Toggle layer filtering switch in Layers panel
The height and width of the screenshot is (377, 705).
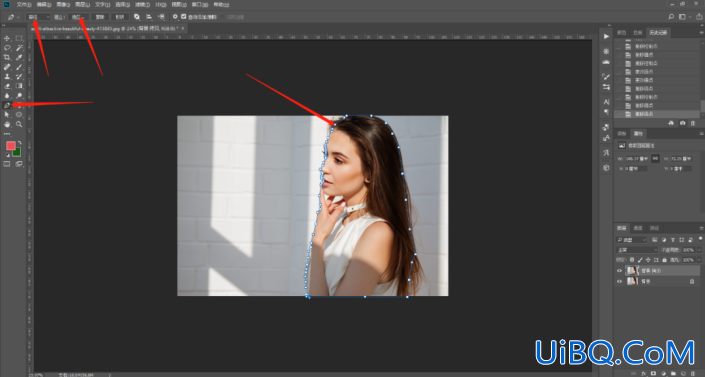coord(701,239)
